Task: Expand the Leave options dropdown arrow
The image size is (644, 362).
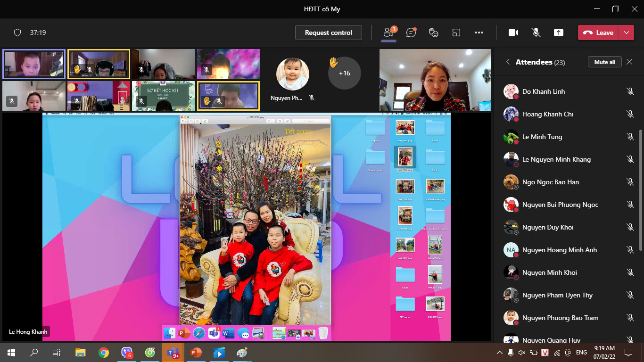Action: (626, 33)
